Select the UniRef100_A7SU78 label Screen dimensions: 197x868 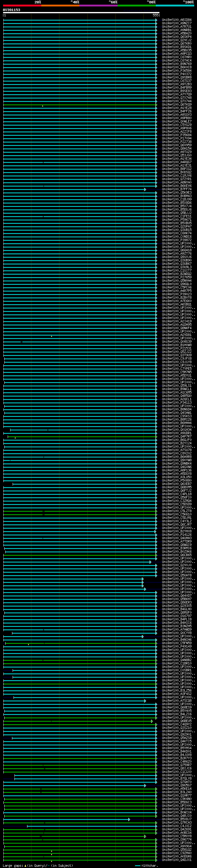click(x=176, y=450)
